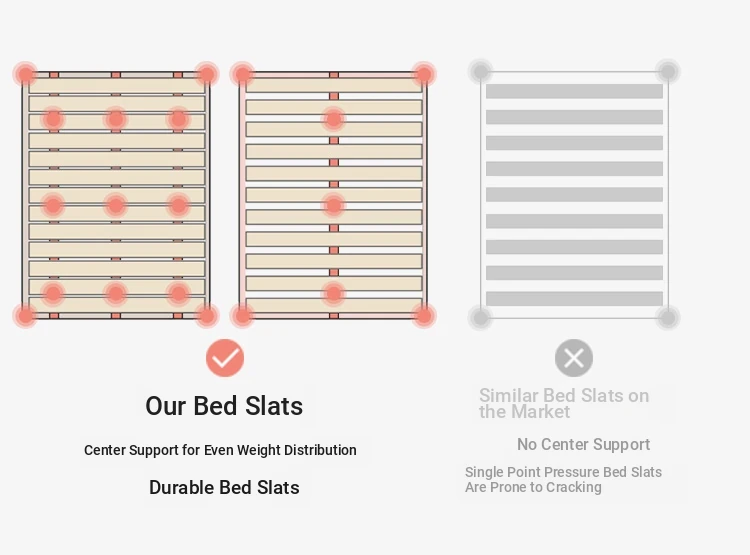750x555 pixels.
Task: Click 'Similar Bed Slats on the Market' text
Action: (x=564, y=403)
